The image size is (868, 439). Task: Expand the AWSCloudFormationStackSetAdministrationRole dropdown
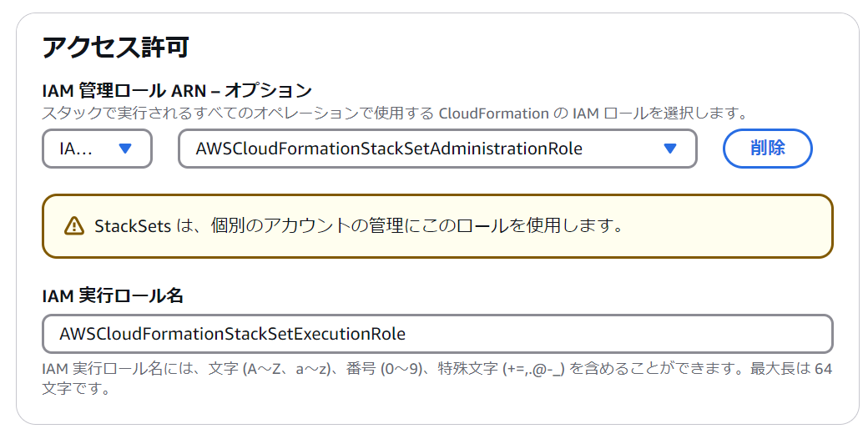[x=437, y=149]
